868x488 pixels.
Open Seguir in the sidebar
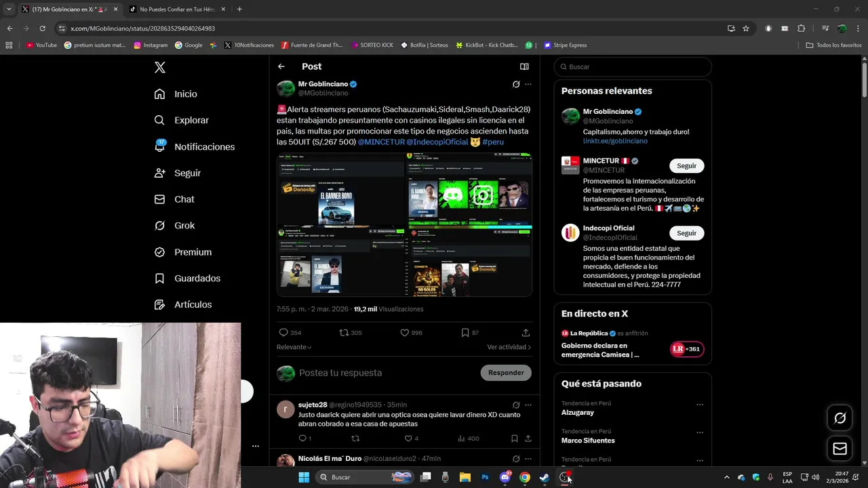coord(177,173)
